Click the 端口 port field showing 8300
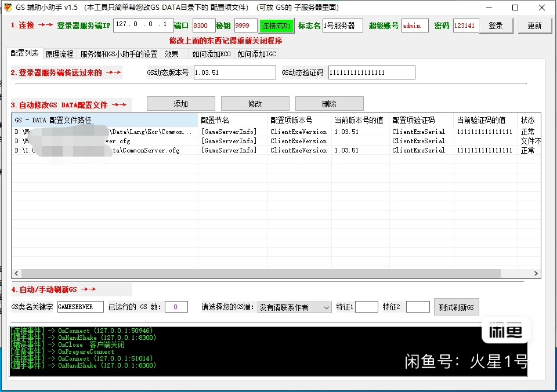 point(203,26)
